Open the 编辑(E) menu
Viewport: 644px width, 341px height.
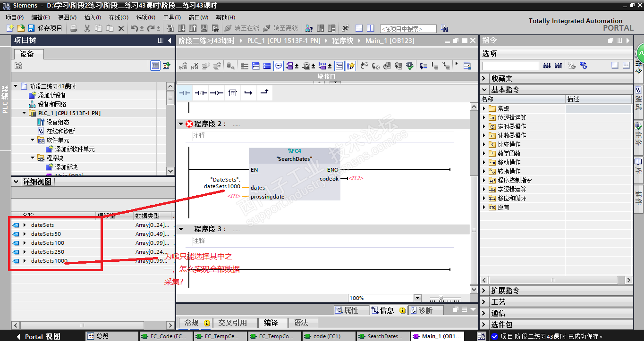tap(41, 17)
